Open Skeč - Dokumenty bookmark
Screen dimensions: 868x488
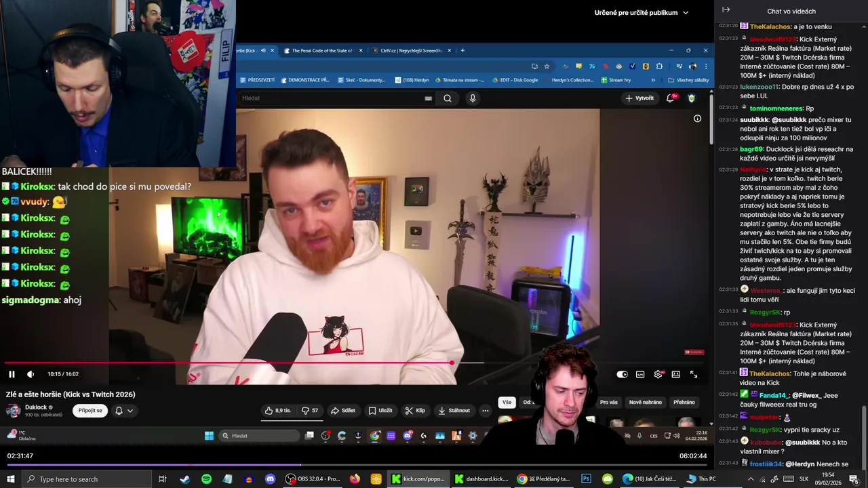361,80
